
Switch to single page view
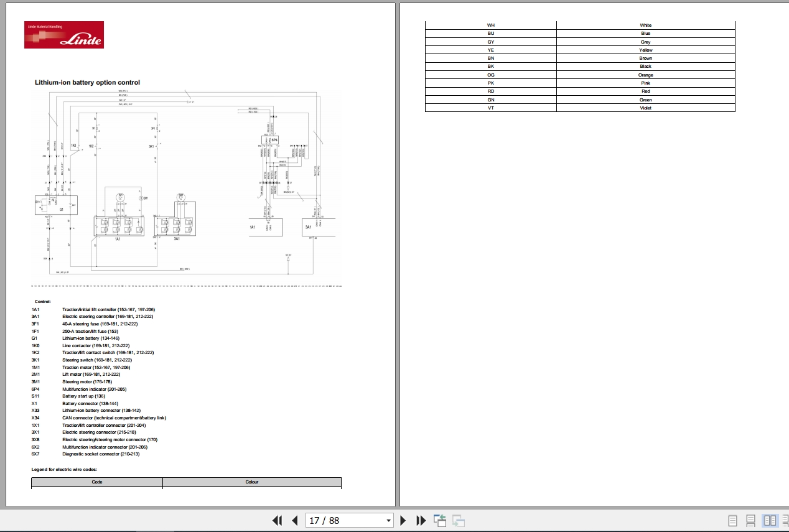(733, 520)
